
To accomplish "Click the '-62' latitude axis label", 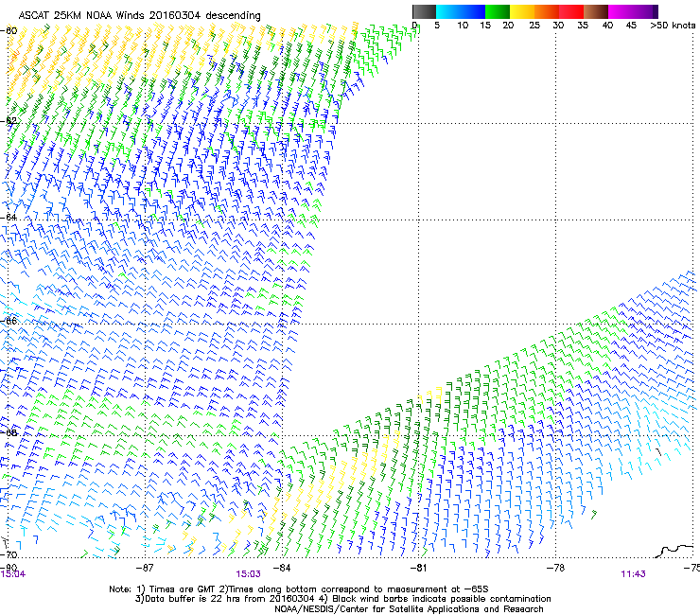I will coord(9,120).
